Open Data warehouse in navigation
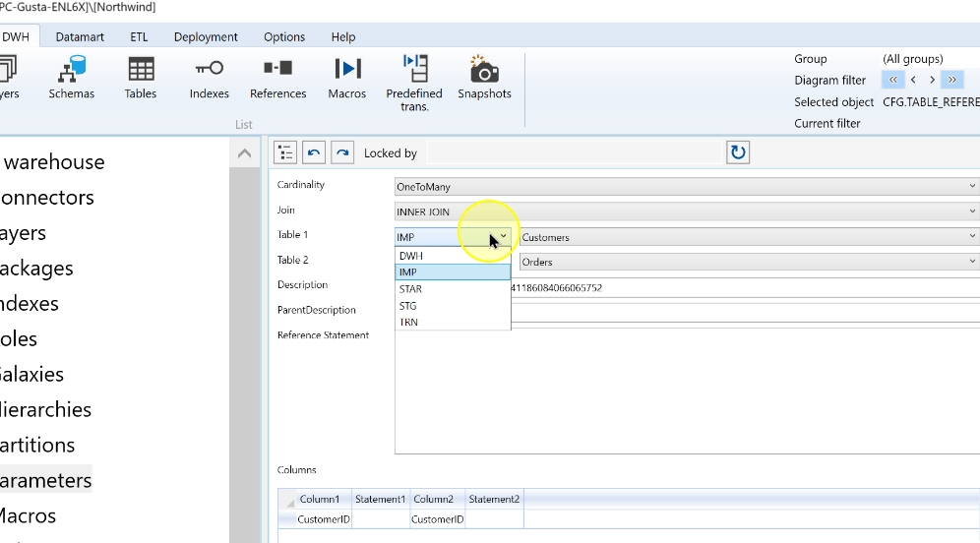This screenshot has height=543, width=980. click(x=52, y=162)
